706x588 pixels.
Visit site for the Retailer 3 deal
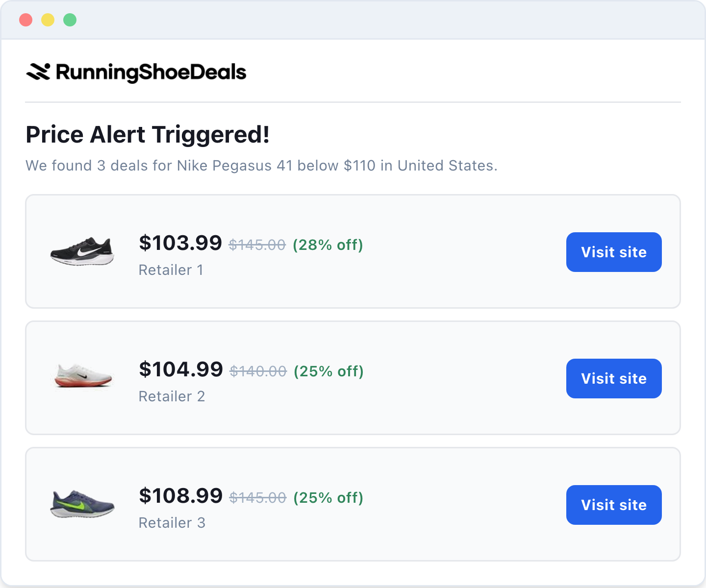click(614, 505)
